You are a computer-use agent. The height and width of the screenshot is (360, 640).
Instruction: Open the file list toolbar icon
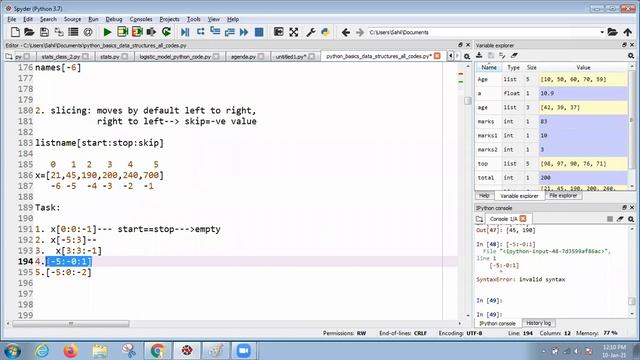tap(73, 32)
